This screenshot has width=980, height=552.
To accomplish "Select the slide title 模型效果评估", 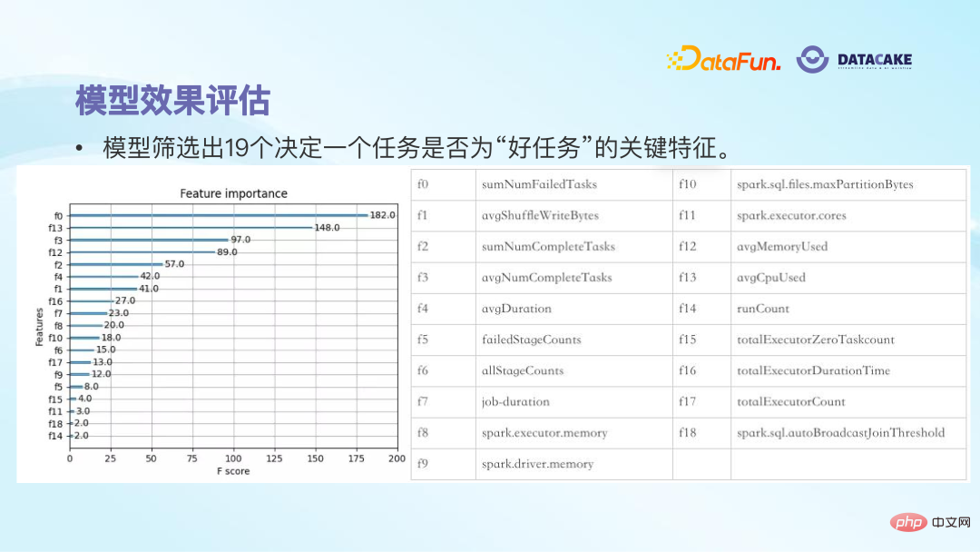I will point(172,100).
